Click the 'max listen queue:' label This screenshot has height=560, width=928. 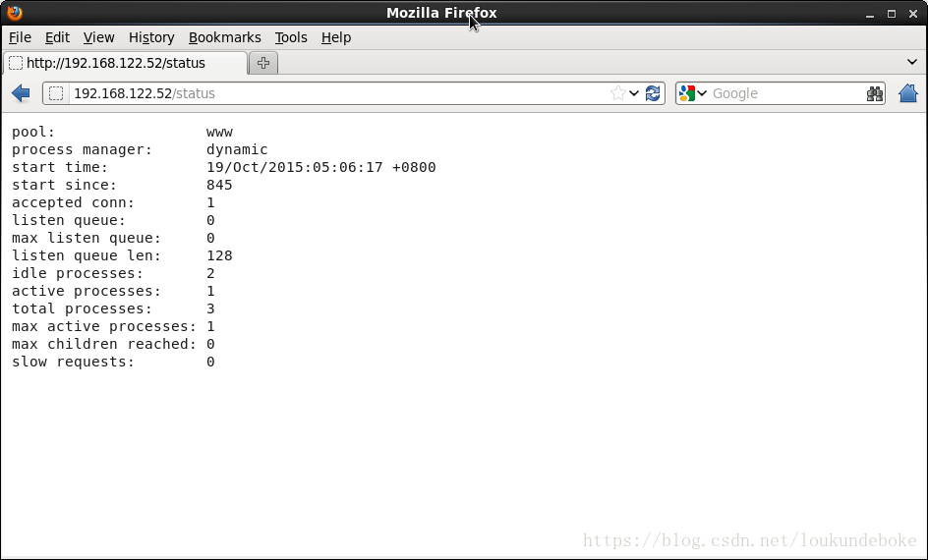click(87, 238)
